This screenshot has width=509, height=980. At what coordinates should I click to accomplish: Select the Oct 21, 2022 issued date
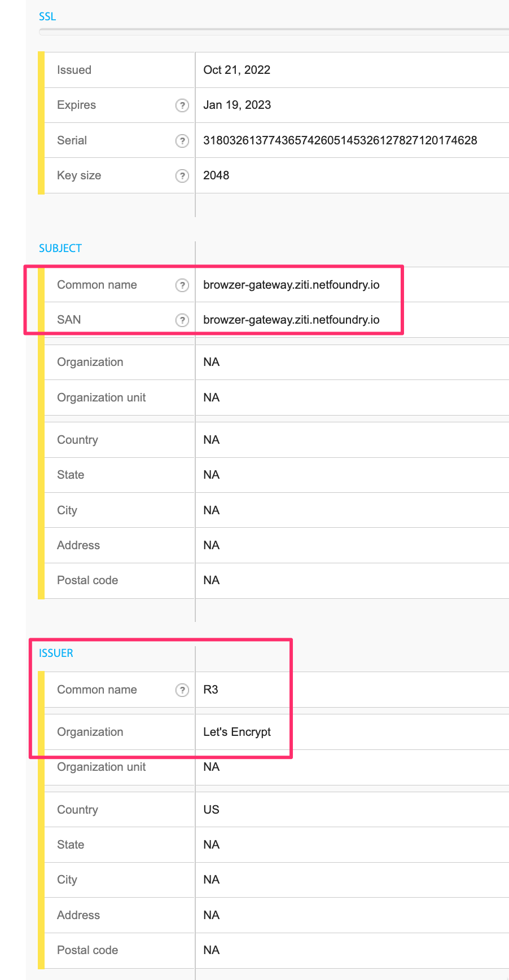click(x=236, y=70)
